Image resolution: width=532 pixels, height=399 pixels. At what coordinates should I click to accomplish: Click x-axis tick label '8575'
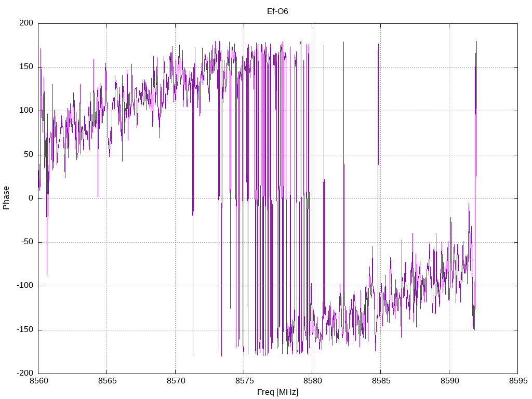(x=244, y=381)
